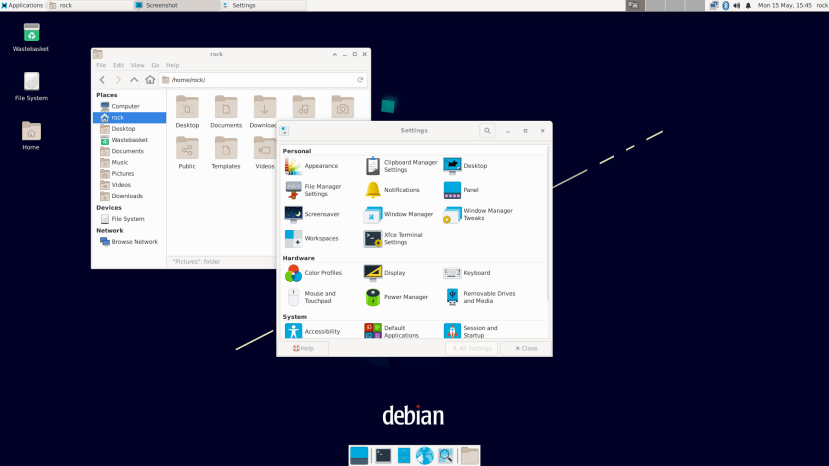The image size is (829, 466).
Task: Select Documents in Places sidebar
Action: (x=130, y=151)
